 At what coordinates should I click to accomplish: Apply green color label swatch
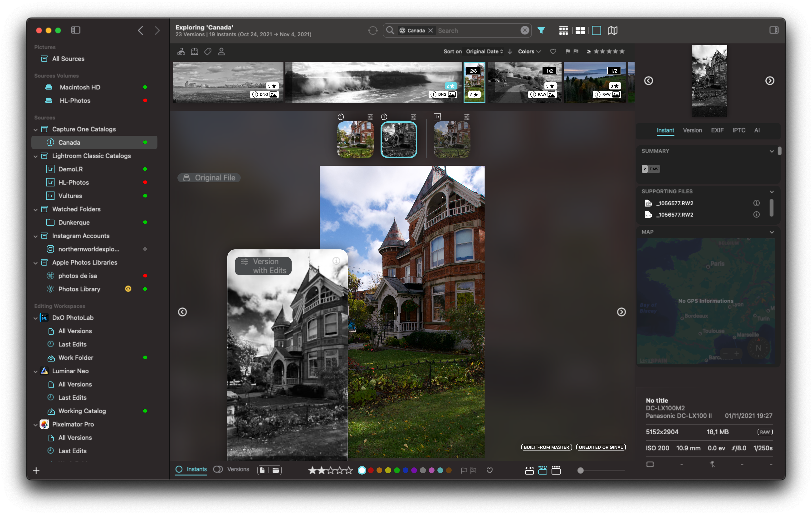pos(396,471)
